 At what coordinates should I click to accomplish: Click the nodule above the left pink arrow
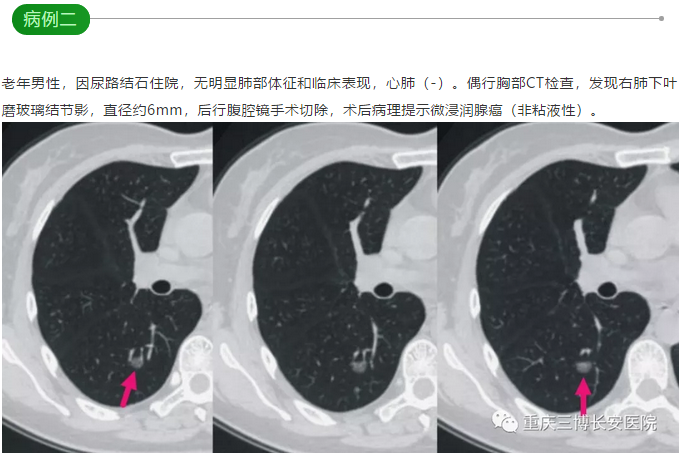(x=136, y=361)
